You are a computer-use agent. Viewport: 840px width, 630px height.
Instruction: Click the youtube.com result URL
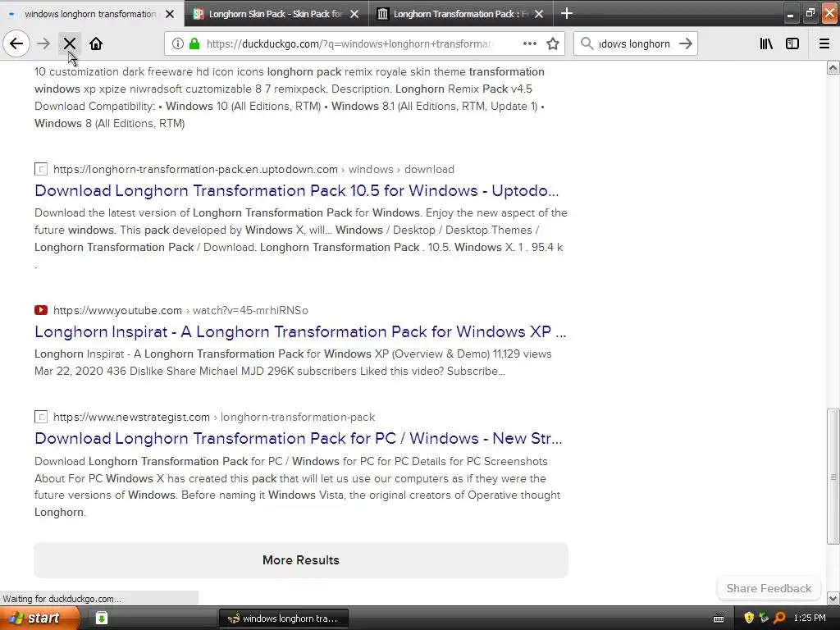tap(180, 310)
